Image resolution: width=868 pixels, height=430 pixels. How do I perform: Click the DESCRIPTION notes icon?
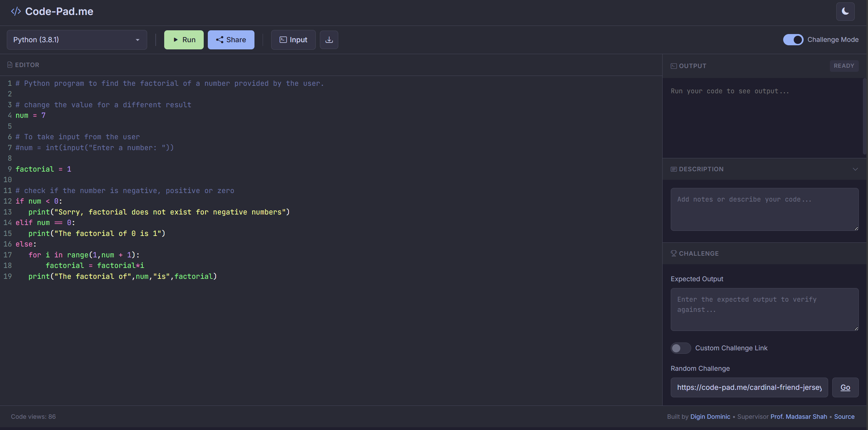(x=673, y=169)
